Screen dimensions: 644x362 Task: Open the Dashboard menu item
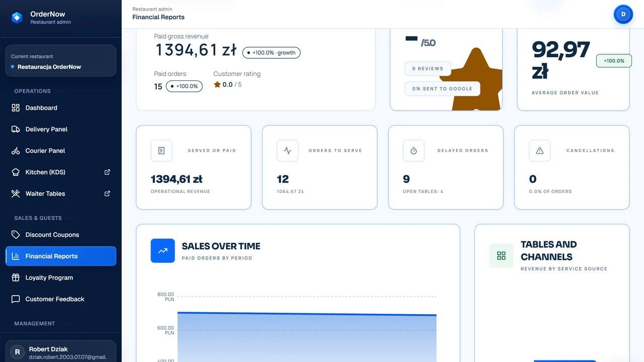(61, 108)
